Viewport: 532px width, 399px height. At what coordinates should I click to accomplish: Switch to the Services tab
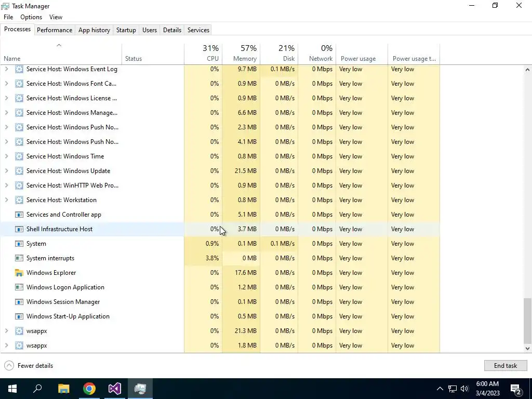[x=198, y=30]
